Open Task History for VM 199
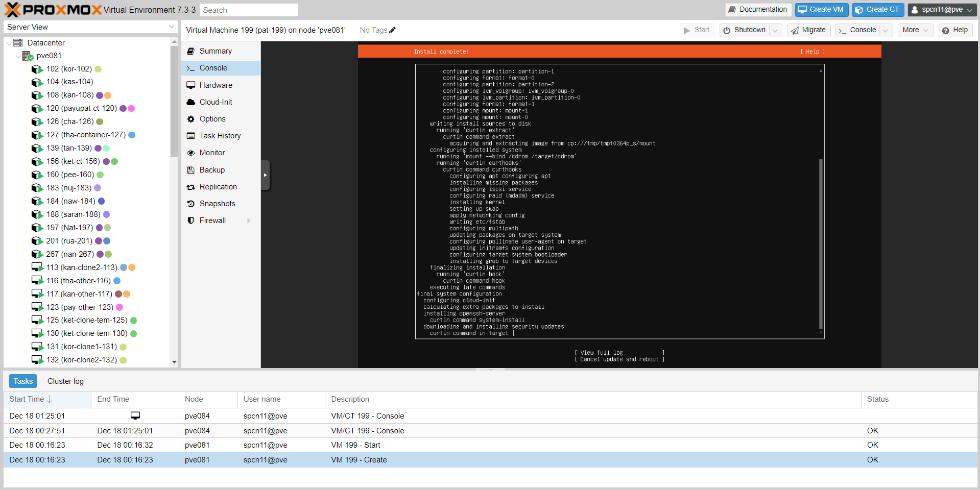Screen dimensions: 980x490 click(x=190, y=135)
